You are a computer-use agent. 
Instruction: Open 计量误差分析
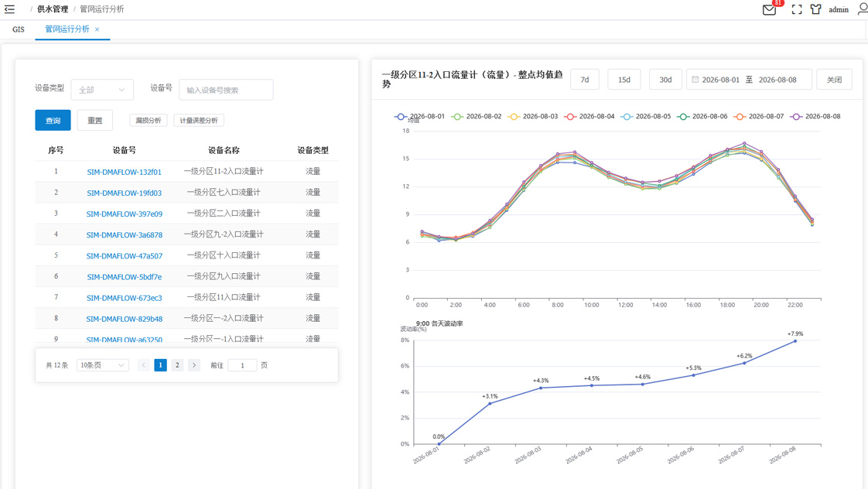tap(199, 120)
